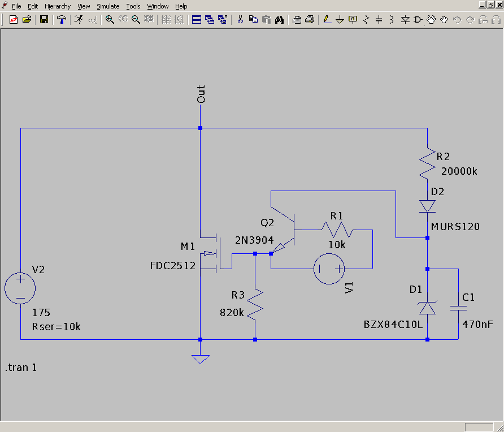Create a new schematic with toolbar icon

point(14,20)
